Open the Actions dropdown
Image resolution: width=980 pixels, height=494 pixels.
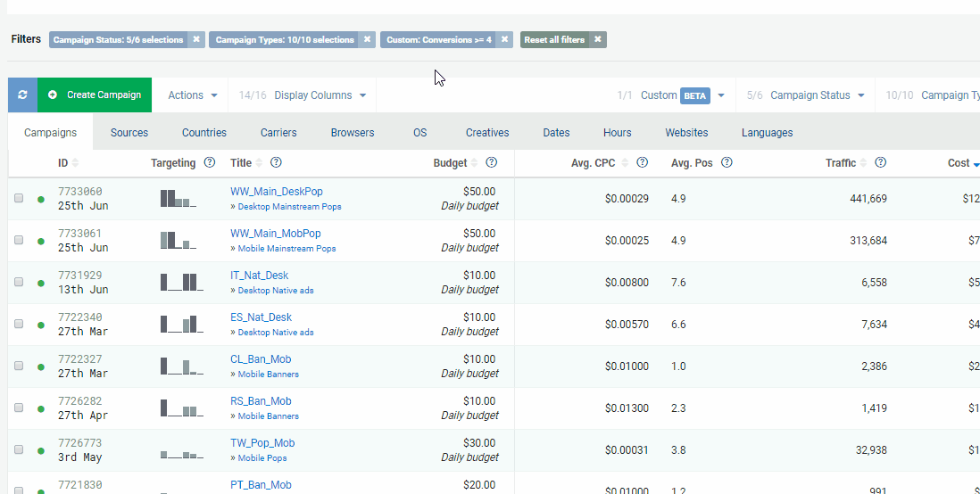click(x=193, y=95)
